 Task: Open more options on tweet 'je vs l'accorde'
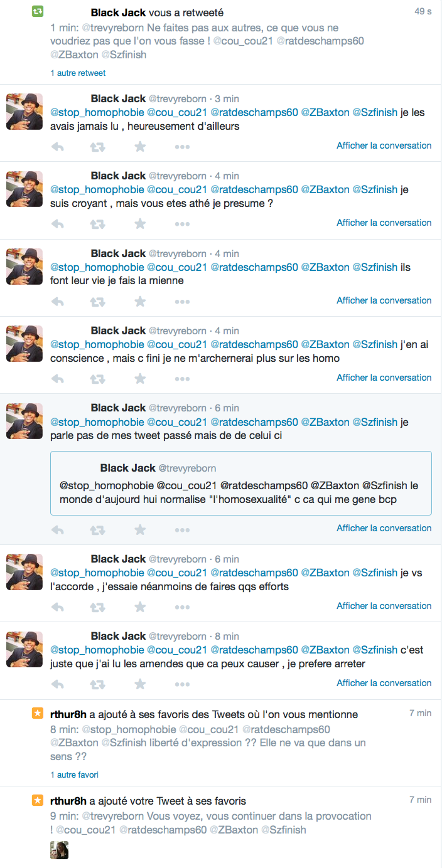tap(182, 607)
